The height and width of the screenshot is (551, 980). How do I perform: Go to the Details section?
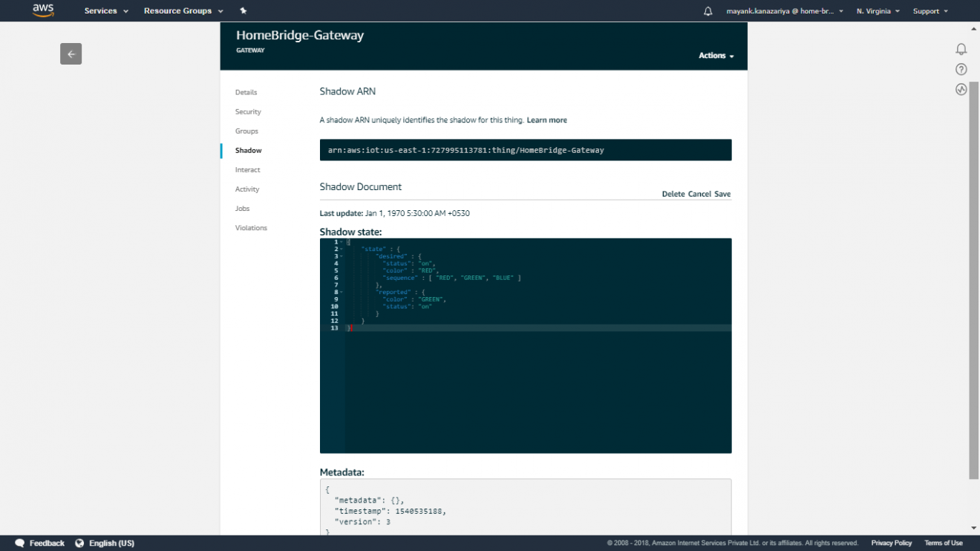246,92
